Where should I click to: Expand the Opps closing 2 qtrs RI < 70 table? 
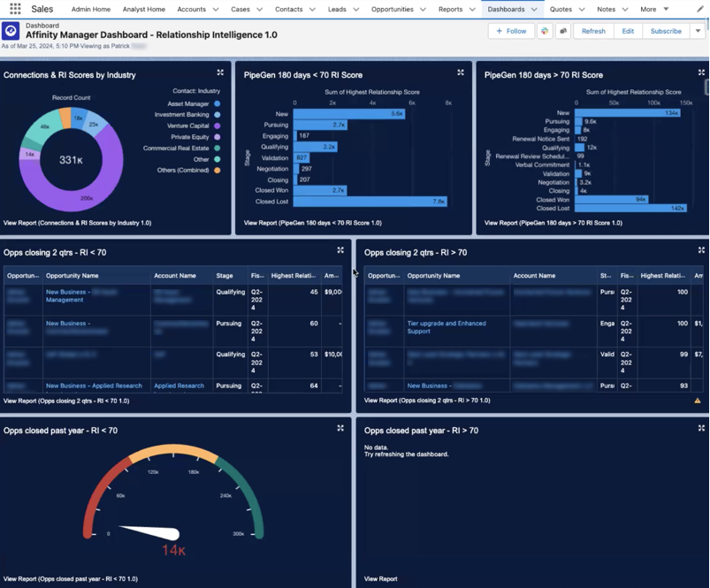(x=340, y=251)
